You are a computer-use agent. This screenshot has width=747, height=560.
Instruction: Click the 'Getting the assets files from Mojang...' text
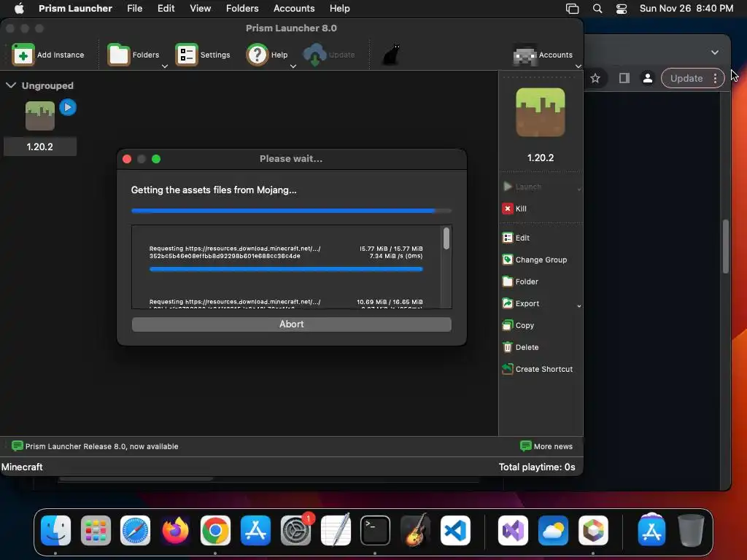point(214,190)
